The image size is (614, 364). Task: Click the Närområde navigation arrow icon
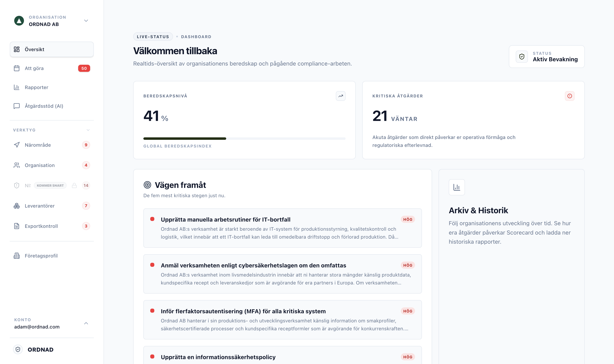[17, 145]
